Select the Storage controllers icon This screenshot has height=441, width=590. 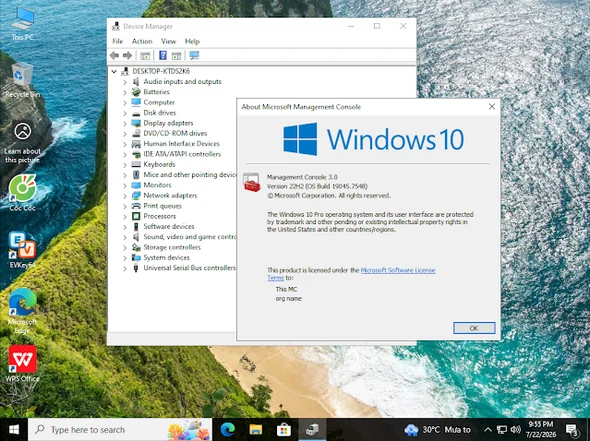[x=136, y=247]
